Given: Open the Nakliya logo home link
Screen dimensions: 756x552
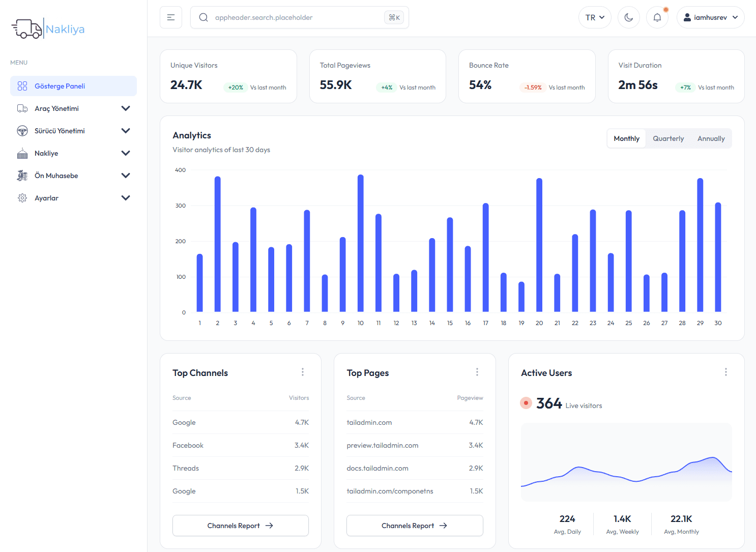Looking at the screenshot, I should (47, 28).
